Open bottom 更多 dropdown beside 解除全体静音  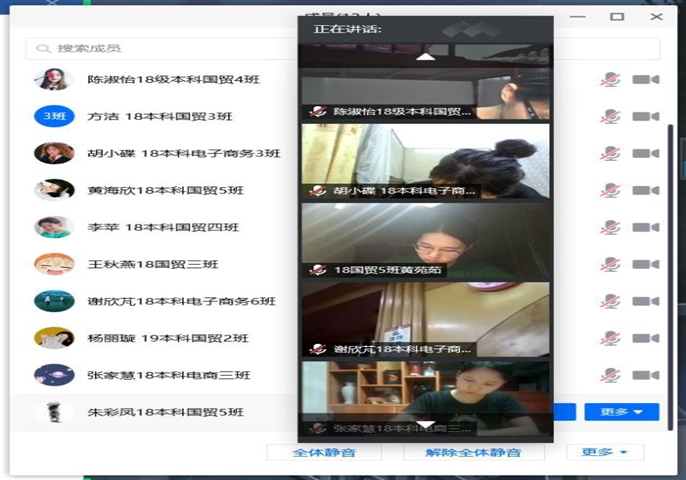point(605,452)
